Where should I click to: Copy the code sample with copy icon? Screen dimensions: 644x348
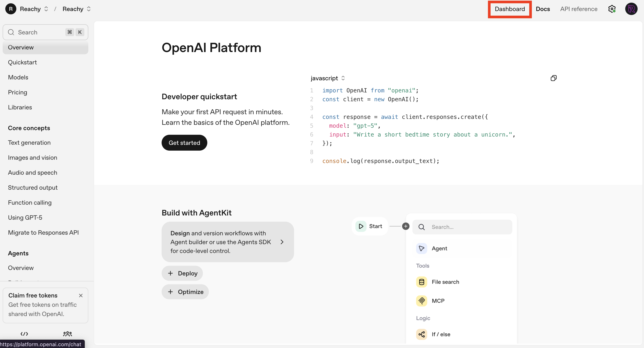click(553, 78)
